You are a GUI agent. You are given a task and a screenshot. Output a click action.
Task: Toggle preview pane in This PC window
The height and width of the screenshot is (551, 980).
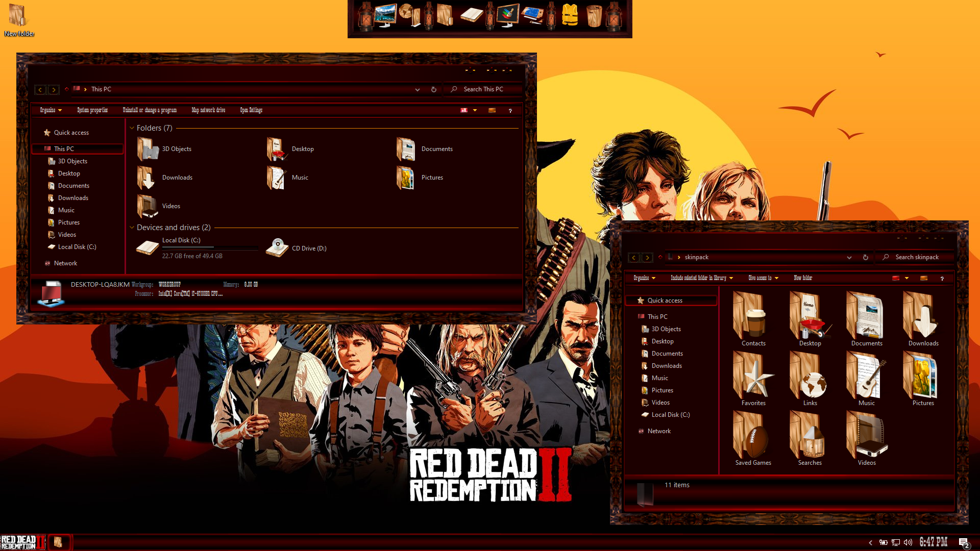pyautogui.click(x=492, y=110)
